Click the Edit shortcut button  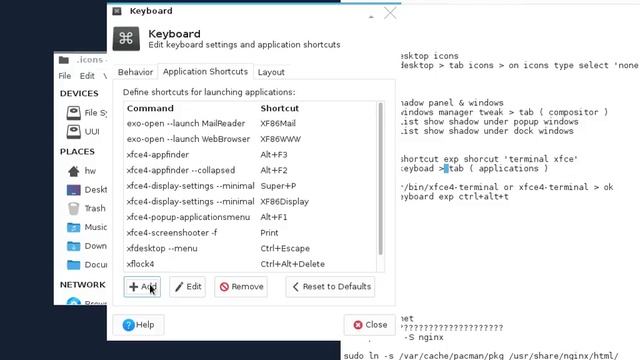tap(188, 287)
